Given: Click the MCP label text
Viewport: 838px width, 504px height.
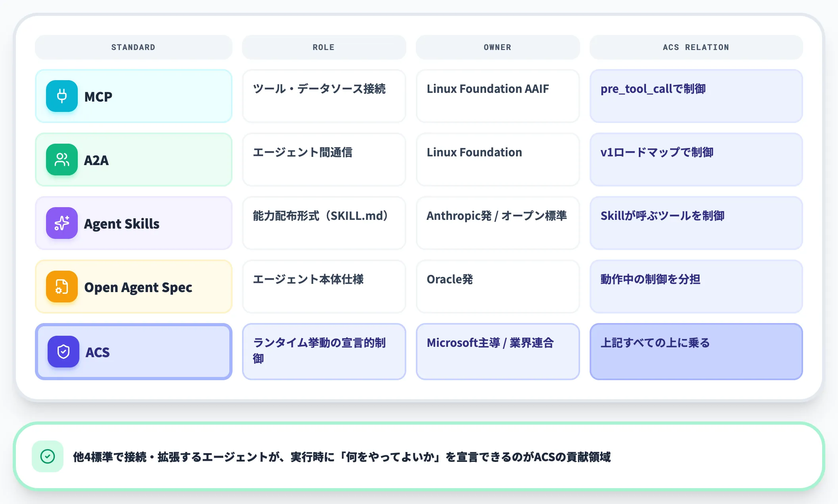Looking at the screenshot, I should [98, 96].
